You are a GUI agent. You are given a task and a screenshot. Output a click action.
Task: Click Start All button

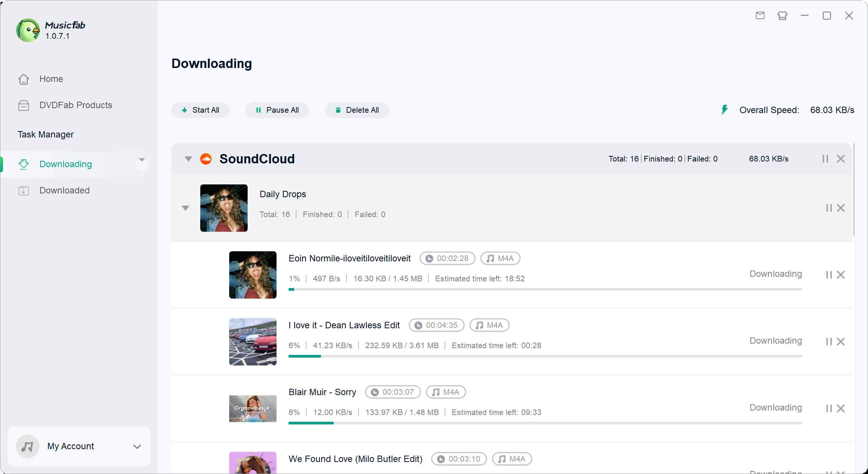tap(201, 110)
